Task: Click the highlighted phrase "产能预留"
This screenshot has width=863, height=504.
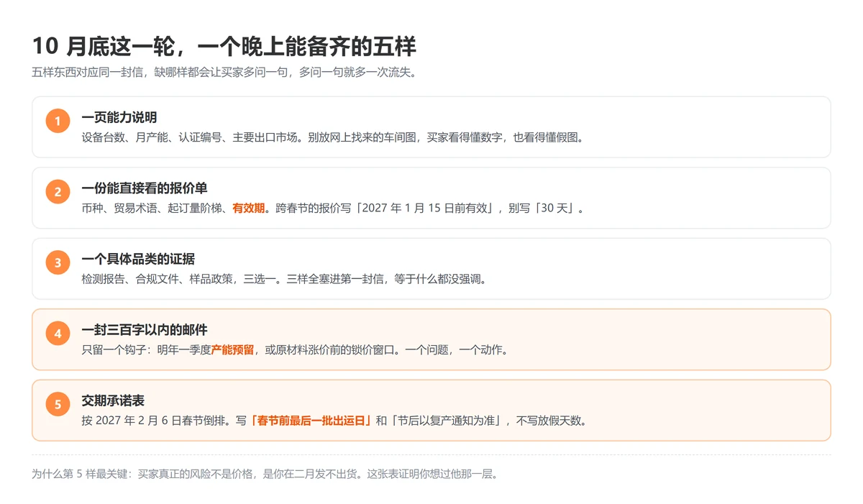Action: point(232,350)
